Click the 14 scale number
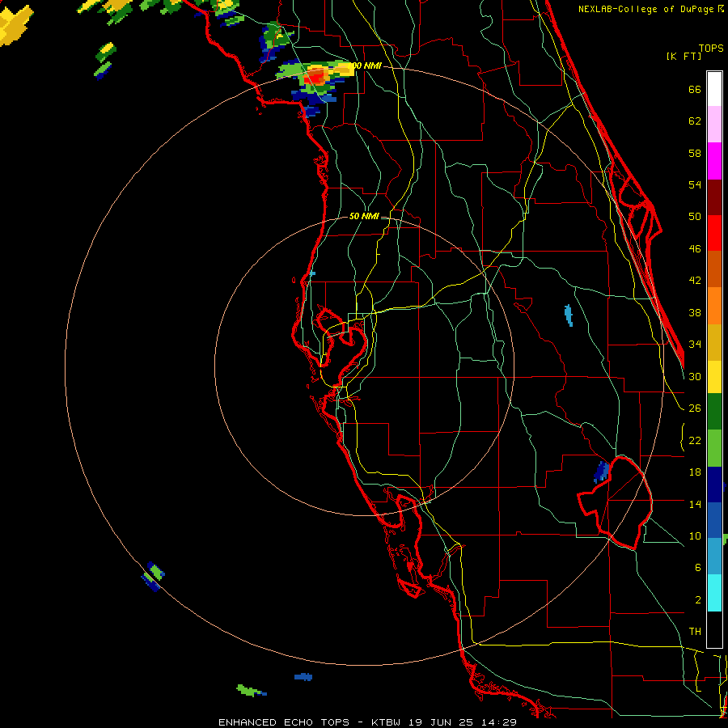Screen dimensions: 728x728 pos(695,504)
